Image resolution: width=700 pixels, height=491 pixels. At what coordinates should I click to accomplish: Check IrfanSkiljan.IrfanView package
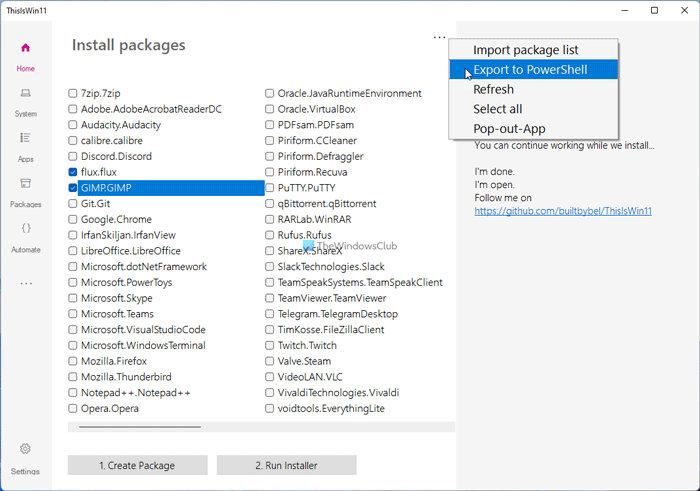(x=73, y=235)
